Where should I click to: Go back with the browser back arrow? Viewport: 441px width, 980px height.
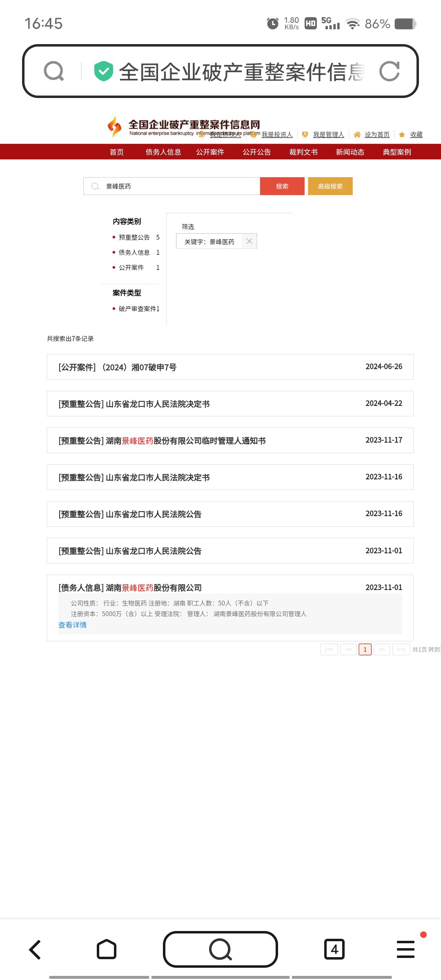pyautogui.click(x=35, y=949)
